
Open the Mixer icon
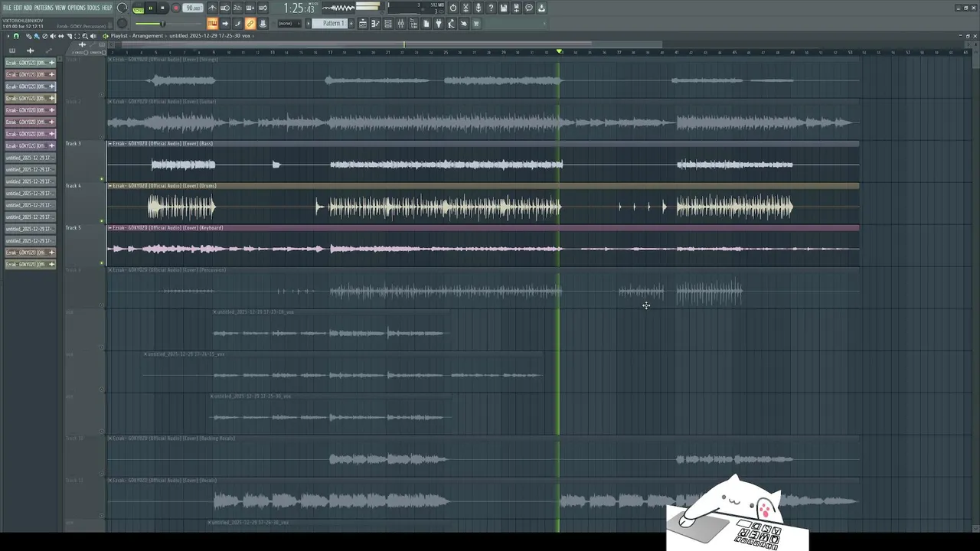coord(401,24)
